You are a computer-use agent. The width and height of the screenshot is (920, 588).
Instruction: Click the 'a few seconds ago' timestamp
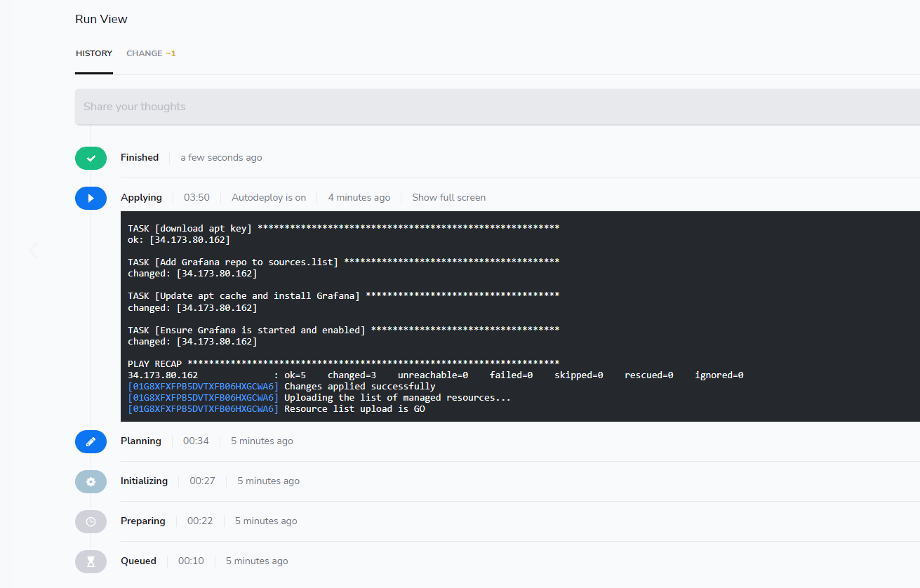pyautogui.click(x=221, y=157)
